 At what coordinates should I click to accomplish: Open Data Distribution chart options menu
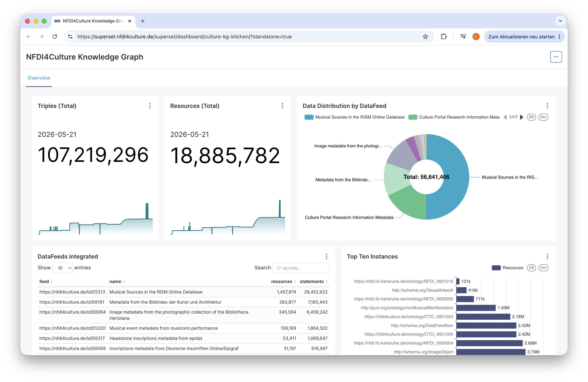tap(547, 106)
